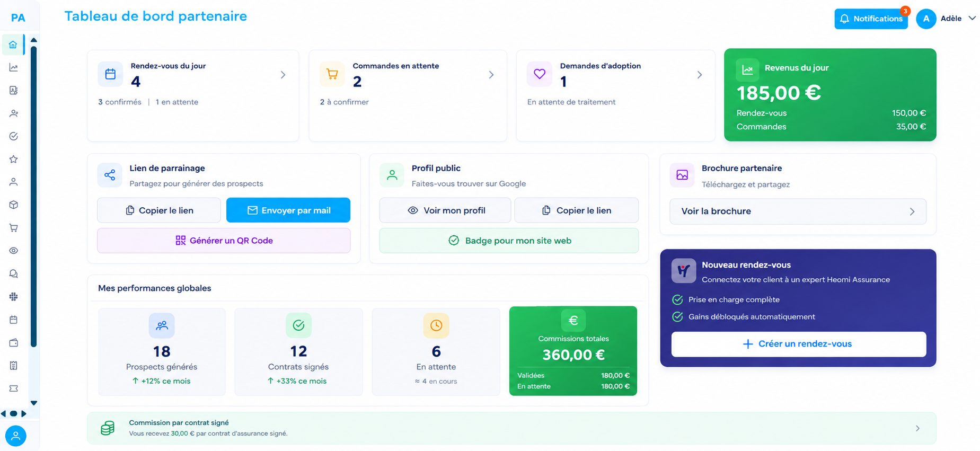Viewport: 980px width, 451px height.
Task: Expand Commandes en attente card arrow
Action: pyautogui.click(x=491, y=75)
